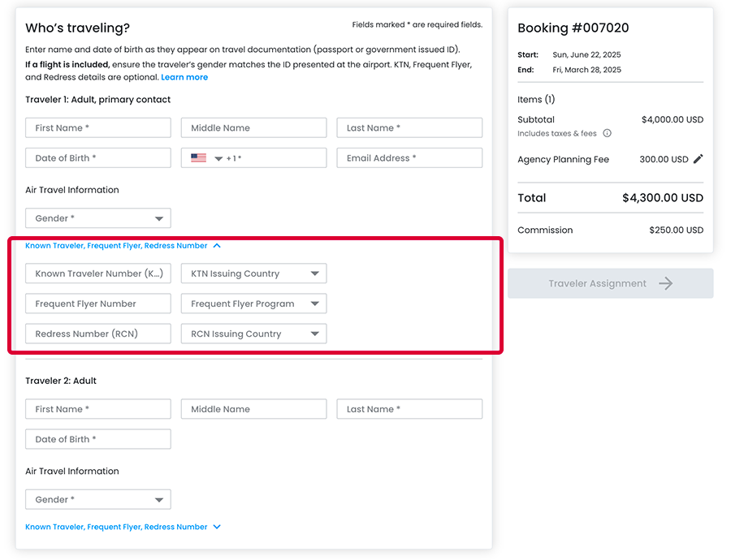
Task: Expand Traveler 2 Known Traveler section
Action: click(123, 527)
